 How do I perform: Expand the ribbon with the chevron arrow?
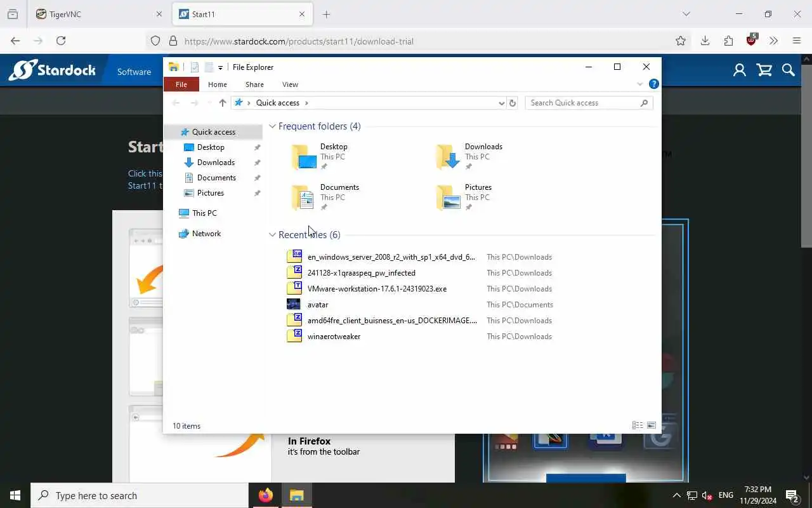639,84
